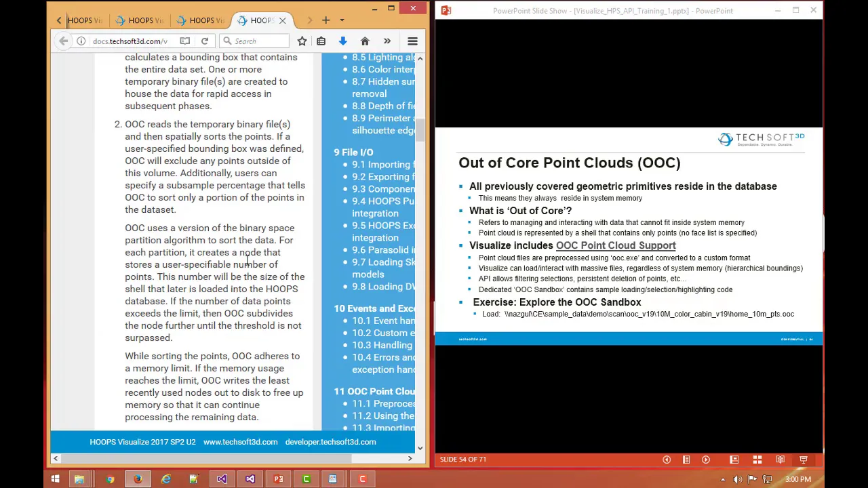Toggle Reader View icon in address bar

(x=184, y=41)
